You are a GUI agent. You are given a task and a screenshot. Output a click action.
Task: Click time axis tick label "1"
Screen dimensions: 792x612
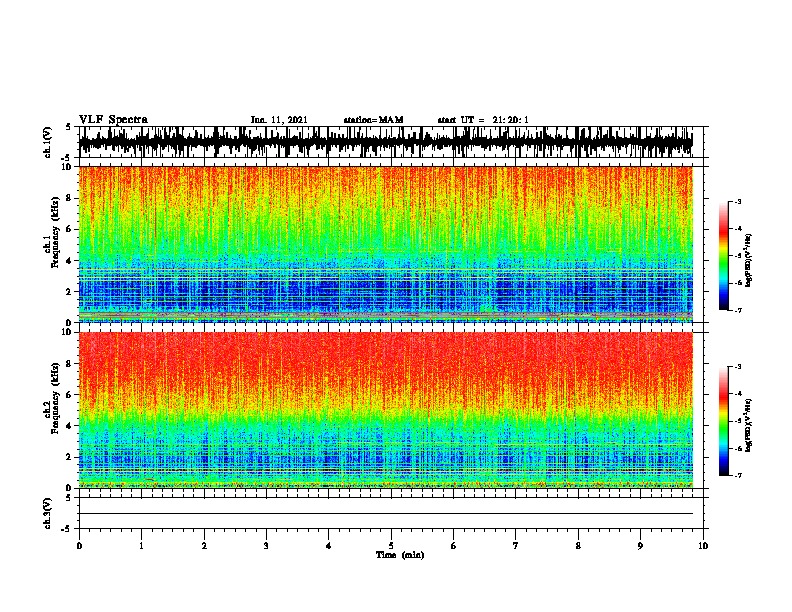point(141,546)
